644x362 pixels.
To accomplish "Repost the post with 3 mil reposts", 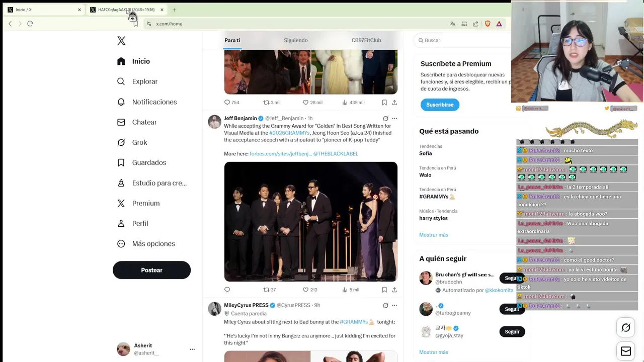I will [272, 103].
